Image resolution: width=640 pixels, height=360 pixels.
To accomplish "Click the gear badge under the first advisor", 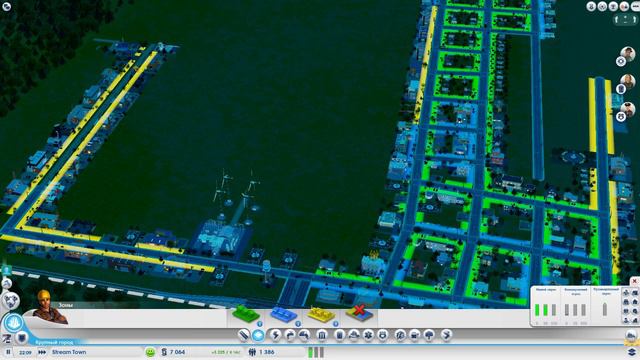I will [621, 61].
